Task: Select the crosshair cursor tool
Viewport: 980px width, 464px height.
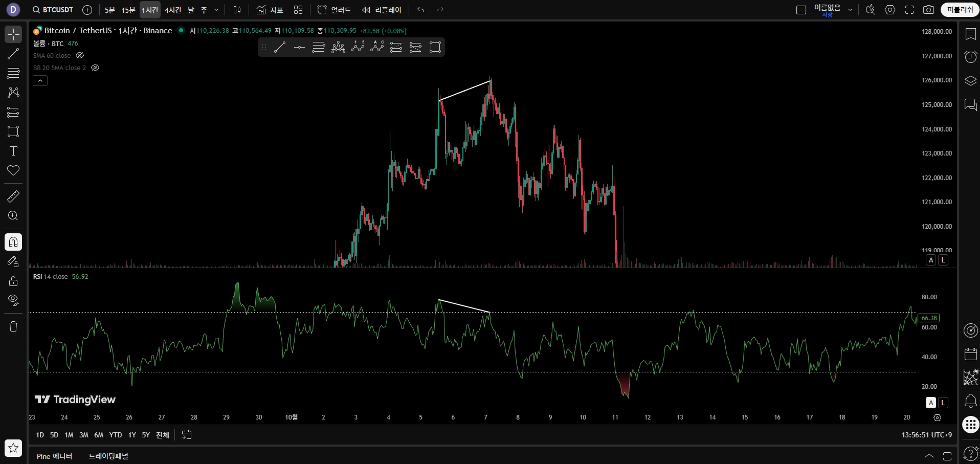Action: point(13,34)
